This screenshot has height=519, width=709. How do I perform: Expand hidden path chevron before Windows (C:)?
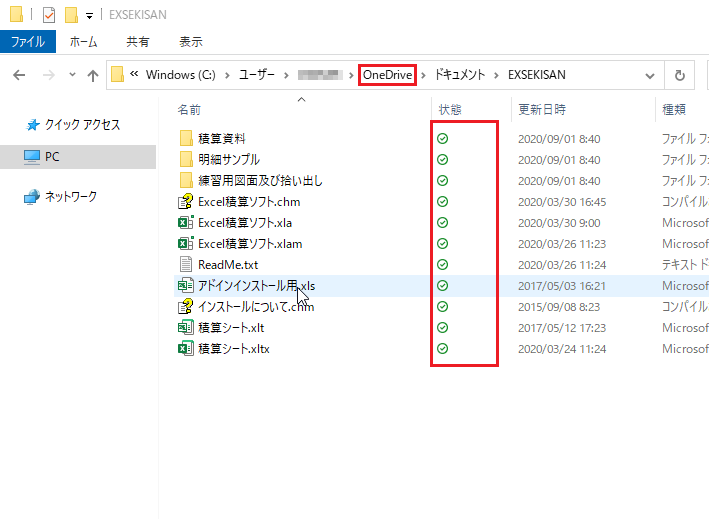pos(134,74)
